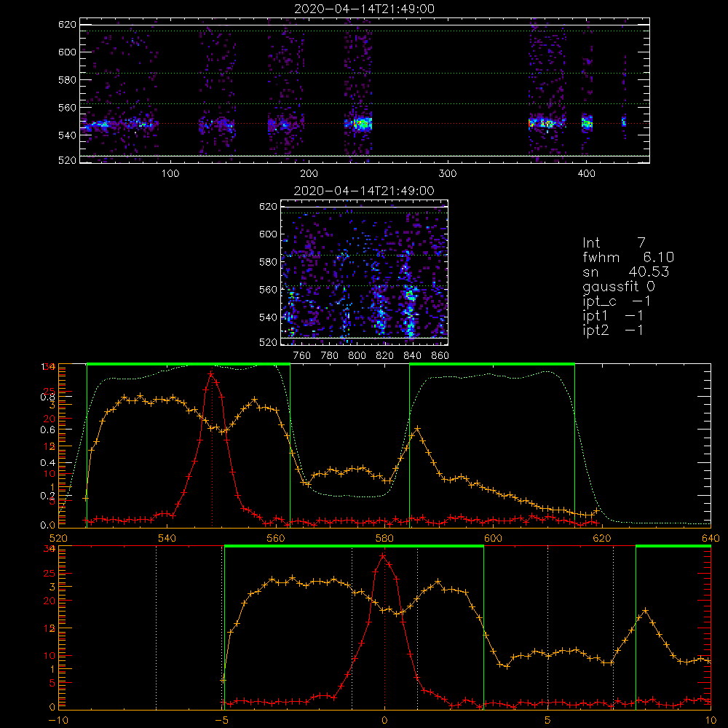Click the top plot timestamp title 2020-04-14T21:49:00
The image size is (728, 728).
365,9
